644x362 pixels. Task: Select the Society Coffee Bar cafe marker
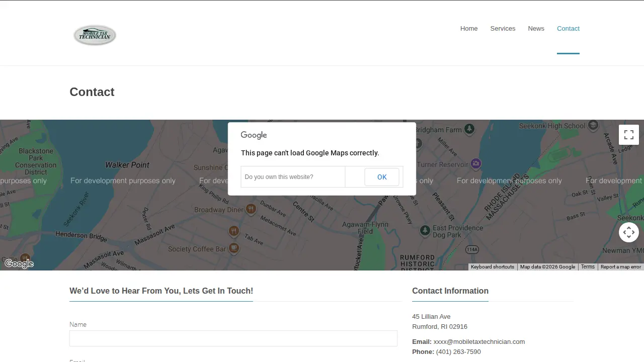tap(233, 248)
